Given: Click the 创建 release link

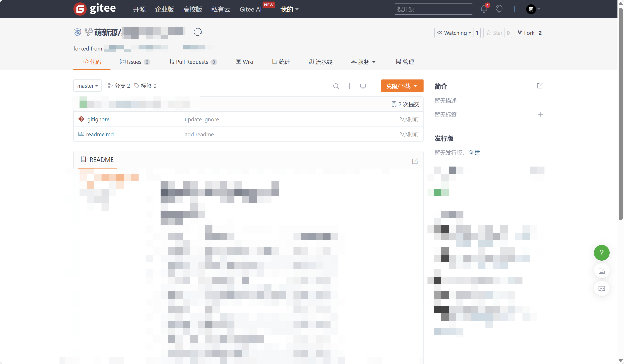Looking at the screenshot, I should [x=474, y=153].
